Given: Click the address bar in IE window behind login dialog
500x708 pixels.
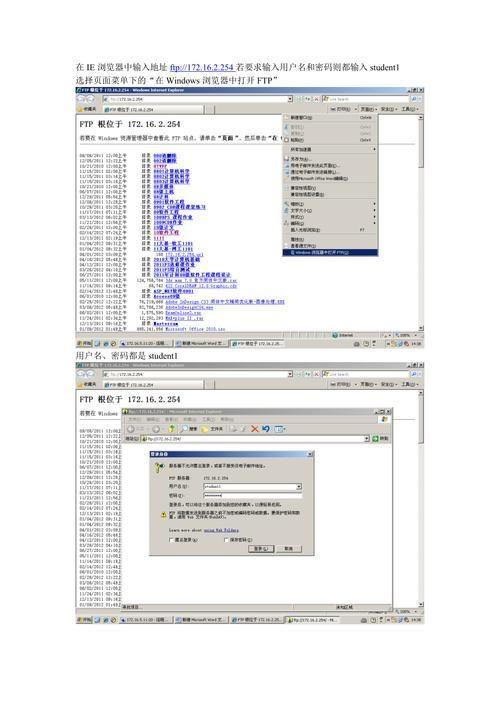Looking at the screenshot, I should pyautogui.click(x=197, y=374).
